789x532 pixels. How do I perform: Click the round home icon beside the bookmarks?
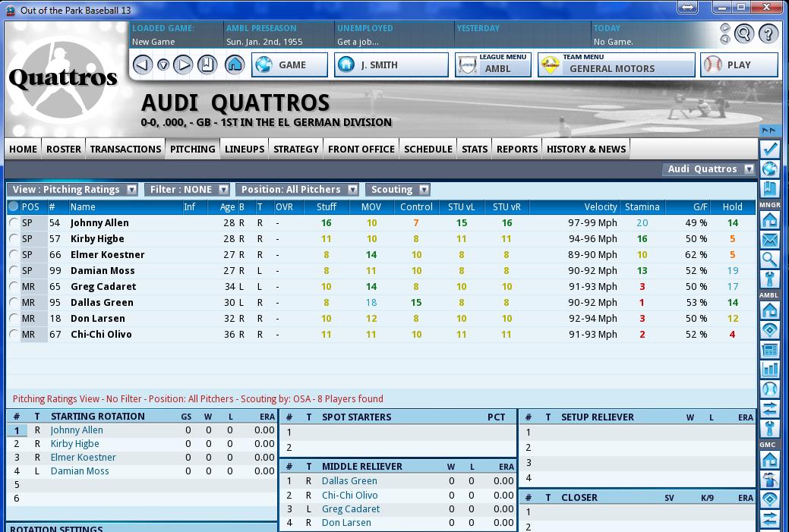pyautogui.click(x=235, y=65)
